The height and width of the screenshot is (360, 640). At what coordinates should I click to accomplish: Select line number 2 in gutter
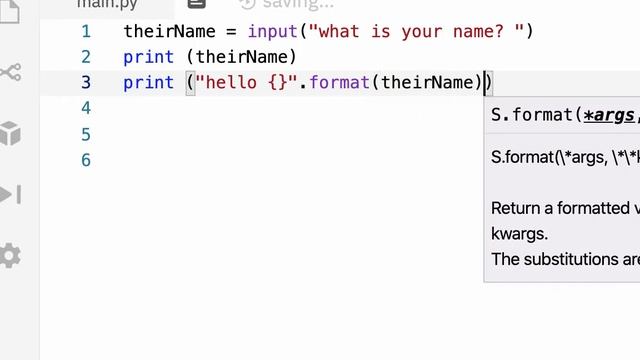86,57
